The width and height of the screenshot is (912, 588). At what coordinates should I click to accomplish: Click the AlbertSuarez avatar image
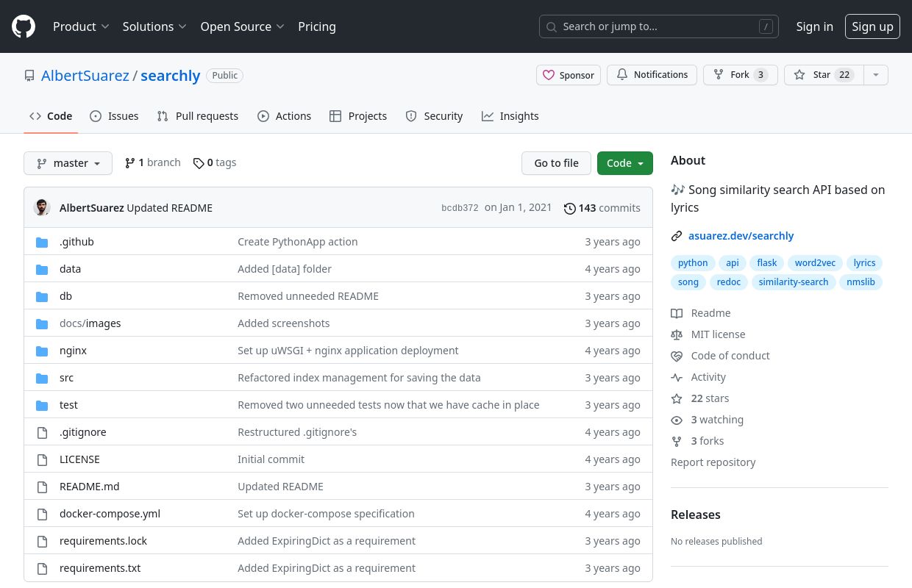pyautogui.click(x=42, y=207)
